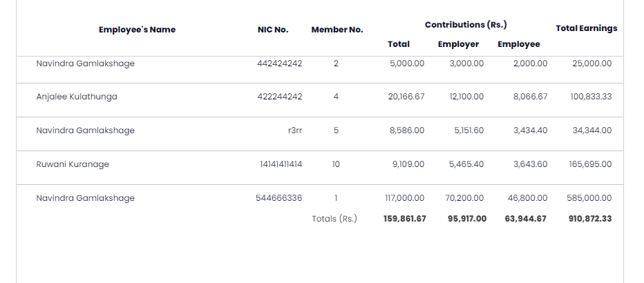Image resolution: width=644 pixels, height=283 pixels.
Task: Click NIC number 544666336
Action: 278,198
